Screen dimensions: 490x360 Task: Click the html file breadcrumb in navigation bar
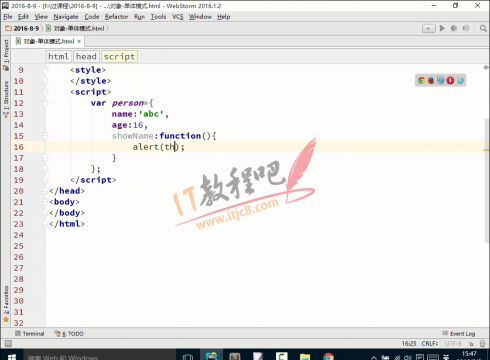tap(75, 28)
